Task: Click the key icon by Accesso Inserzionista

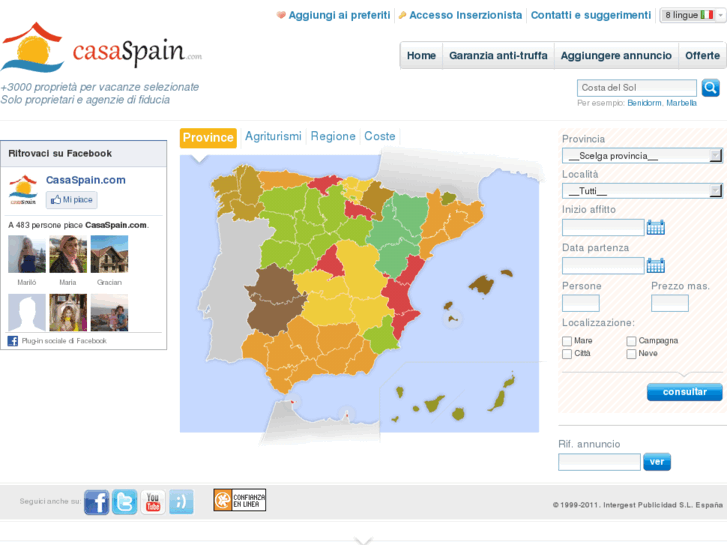Action: [x=402, y=15]
